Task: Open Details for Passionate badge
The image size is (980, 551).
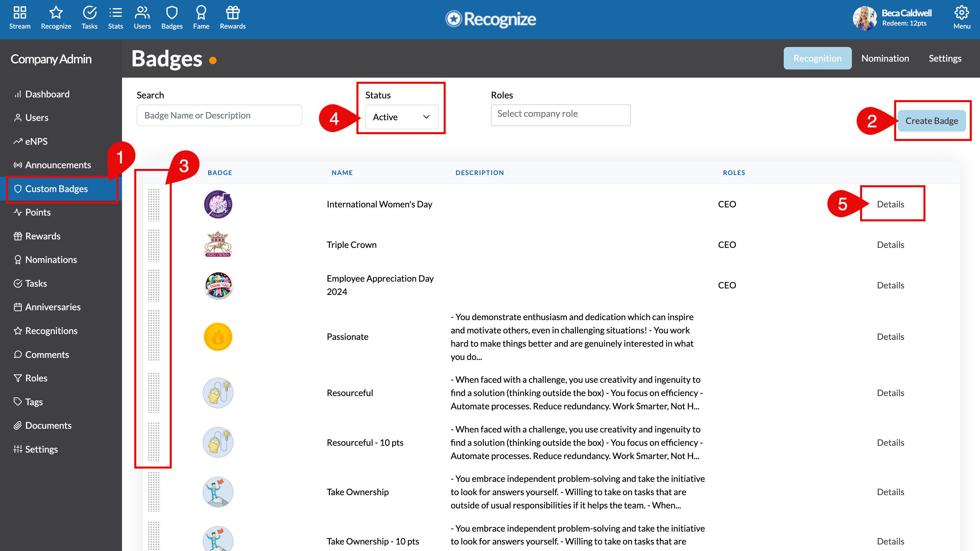Action: coord(890,336)
